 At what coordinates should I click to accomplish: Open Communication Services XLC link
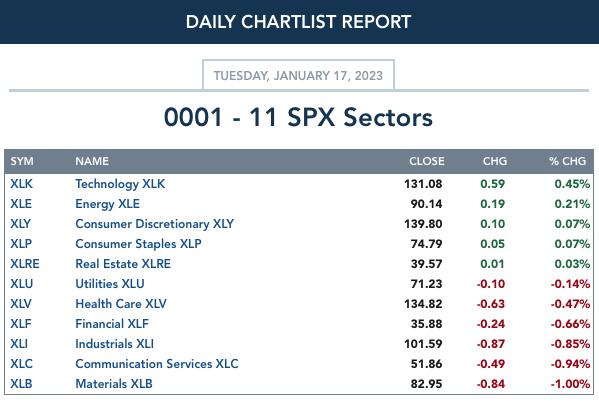tap(157, 364)
